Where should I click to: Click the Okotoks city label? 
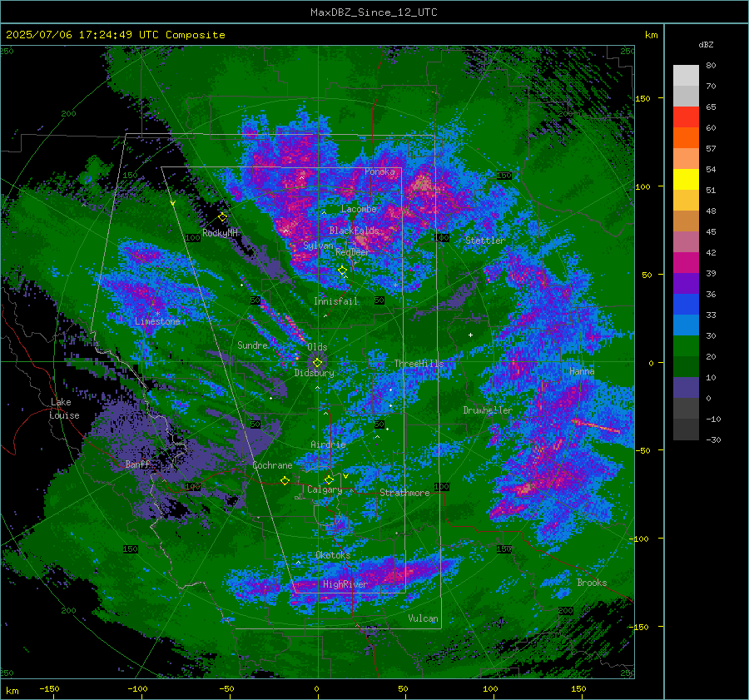click(x=333, y=555)
